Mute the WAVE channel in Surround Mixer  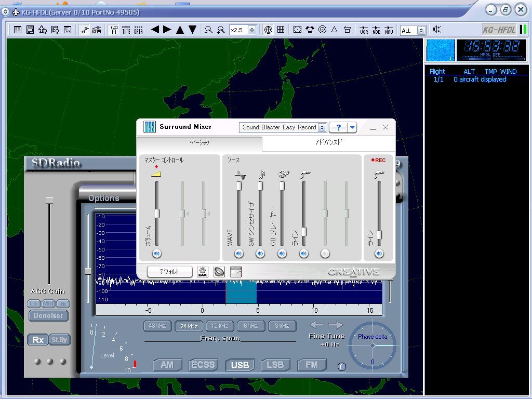point(238,254)
